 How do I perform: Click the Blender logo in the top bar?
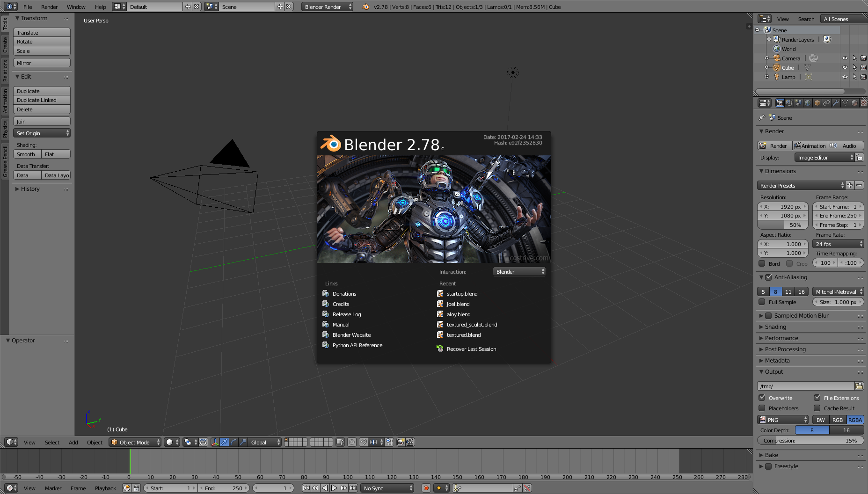(x=365, y=7)
